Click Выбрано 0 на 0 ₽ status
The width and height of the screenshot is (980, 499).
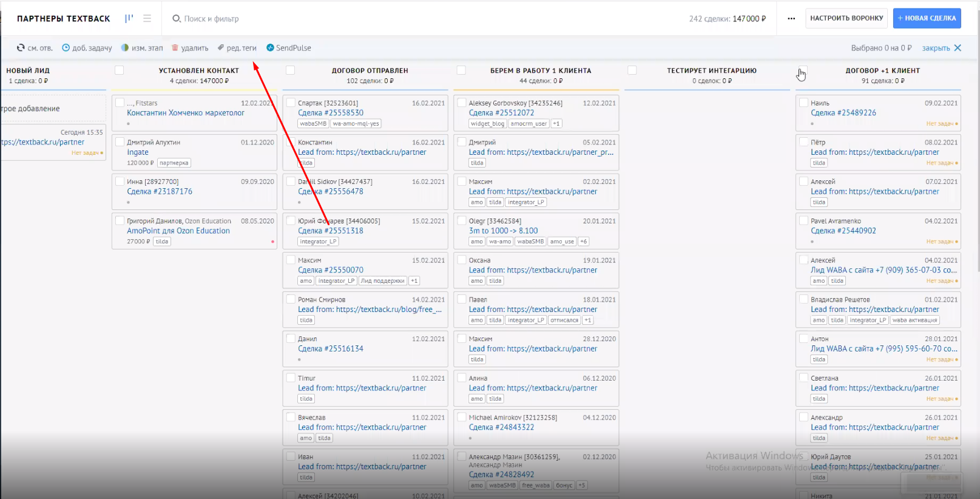[881, 48]
